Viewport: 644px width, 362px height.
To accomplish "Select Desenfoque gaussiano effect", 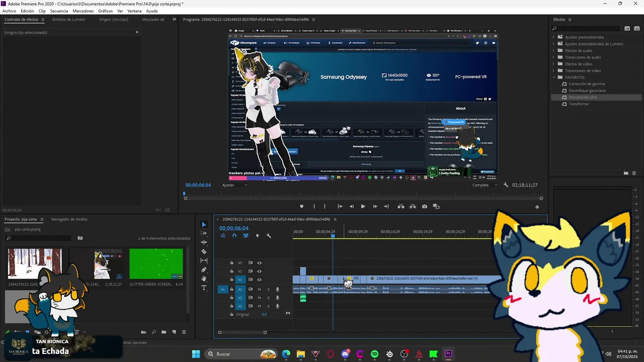I will point(587,90).
